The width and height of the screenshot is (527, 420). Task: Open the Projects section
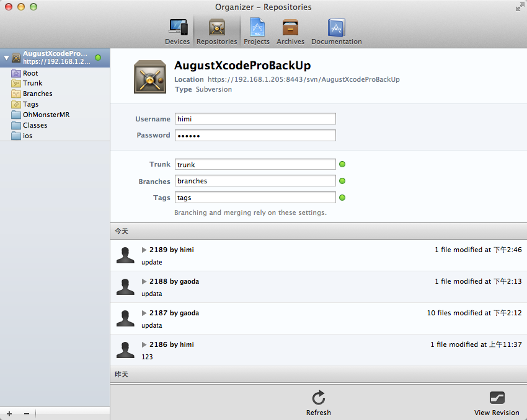[257, 32]
